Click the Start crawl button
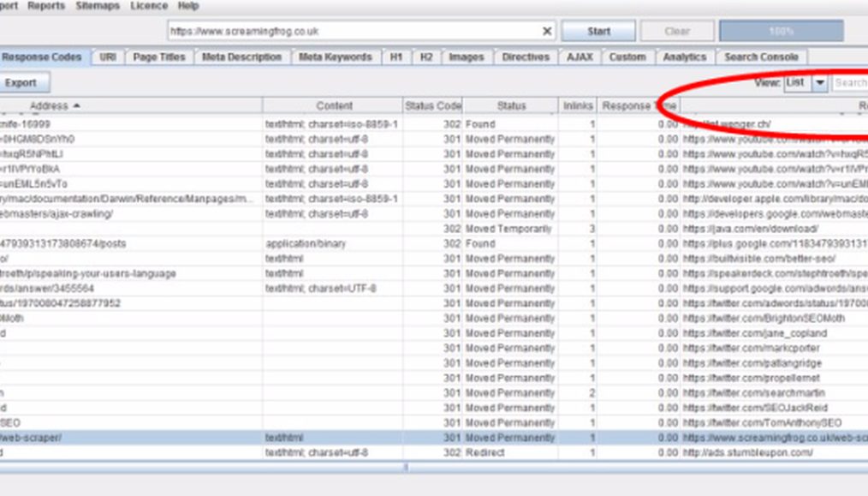Image resolution: width=868 pixels, height=496 pixels. (x=598, y=31)
